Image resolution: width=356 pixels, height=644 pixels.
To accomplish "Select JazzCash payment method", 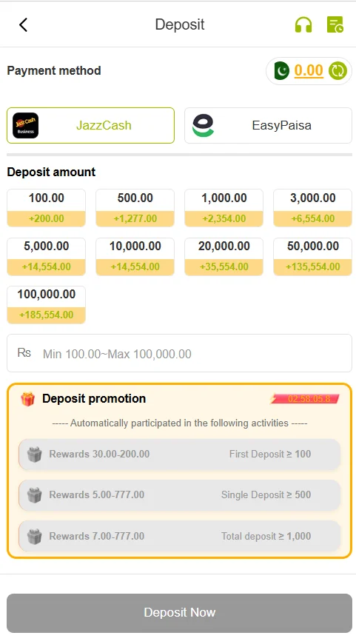I will pos(90,125).
